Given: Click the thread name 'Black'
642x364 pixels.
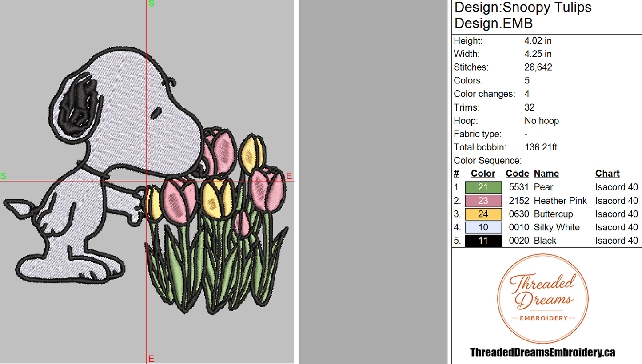Looking at the screenshot, I should 545,241.
